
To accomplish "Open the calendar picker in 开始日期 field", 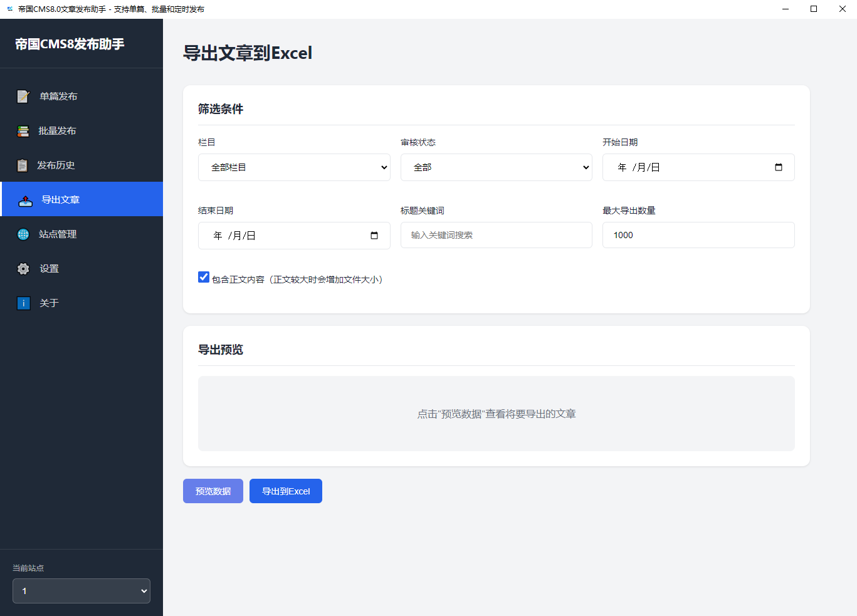I will pos(778,167).
